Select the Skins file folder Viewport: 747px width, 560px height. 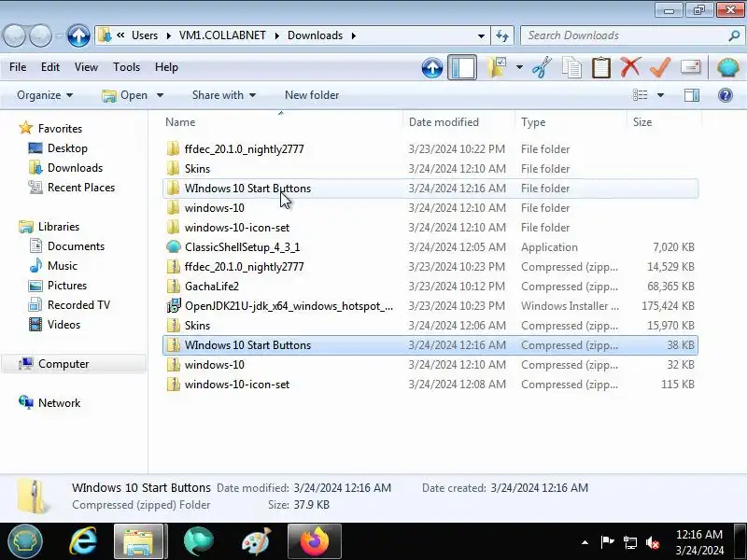coord(430,169)
